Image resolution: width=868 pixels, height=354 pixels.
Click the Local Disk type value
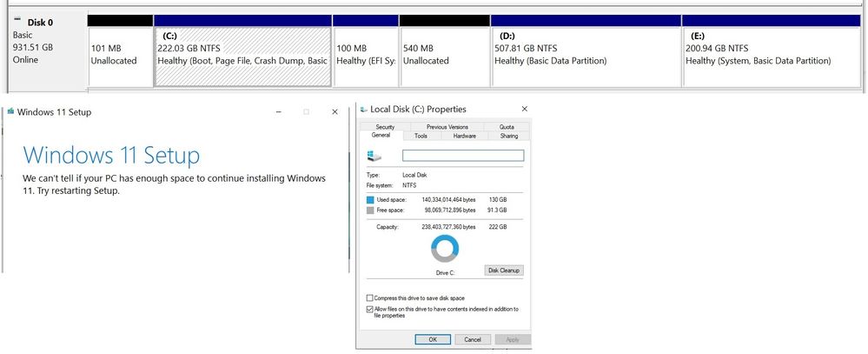(x=414, y=175)
